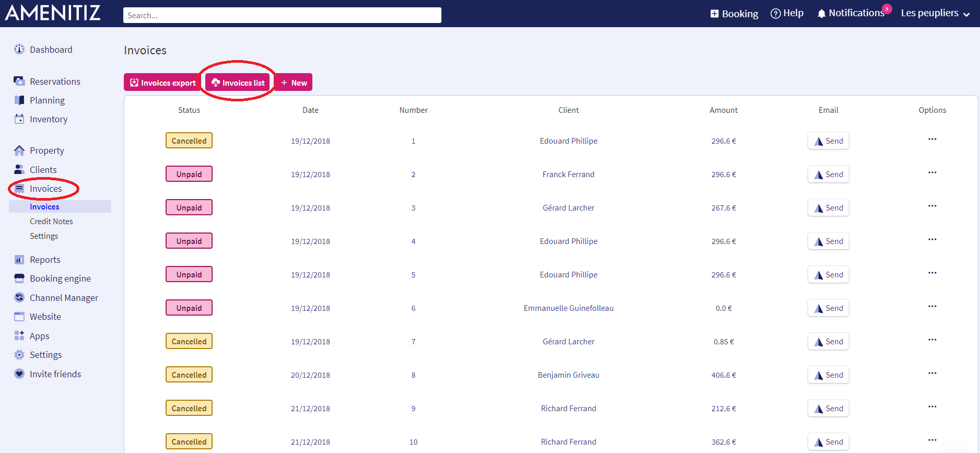Click the Cancelled status of invoice 1
This screenshot has width=980, height=453.
coord(189,141)
